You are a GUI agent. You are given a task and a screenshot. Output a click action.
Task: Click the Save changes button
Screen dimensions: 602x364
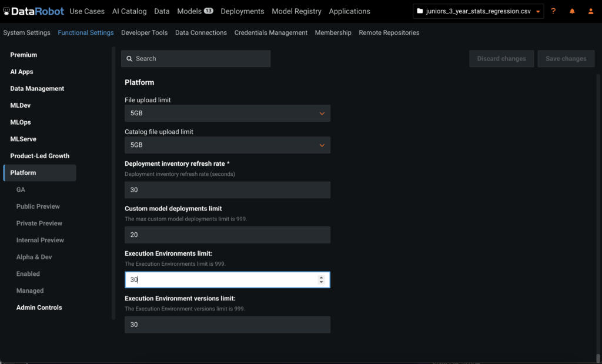pyautogui.click(x=566, y=58)
